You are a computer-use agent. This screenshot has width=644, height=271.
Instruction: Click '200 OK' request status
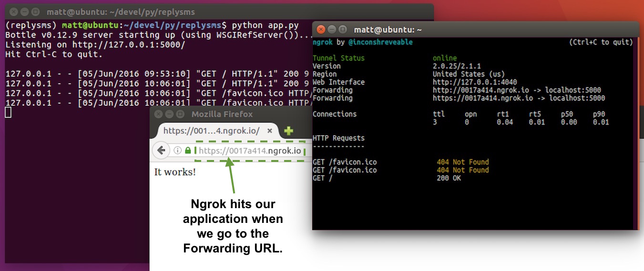point(449,178)
